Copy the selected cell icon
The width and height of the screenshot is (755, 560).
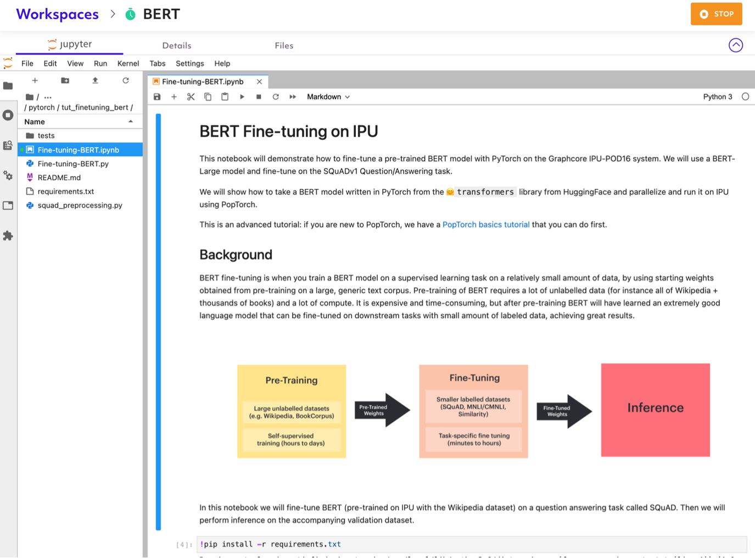click(208, 97)
